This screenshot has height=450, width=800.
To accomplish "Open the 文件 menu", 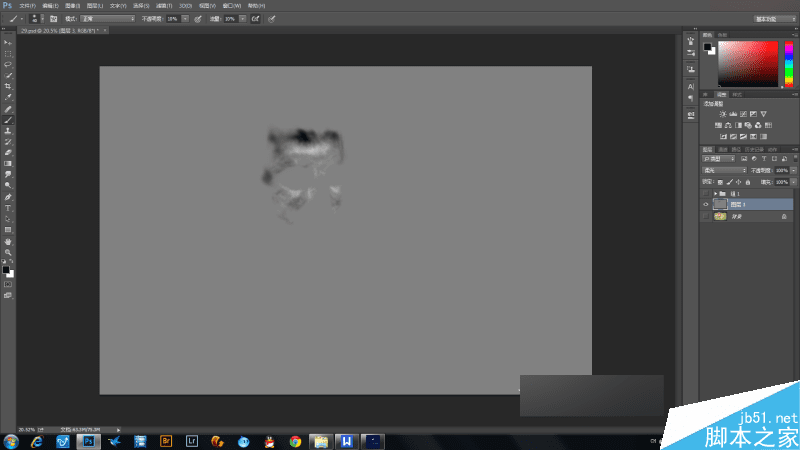I will coord(28,6).
